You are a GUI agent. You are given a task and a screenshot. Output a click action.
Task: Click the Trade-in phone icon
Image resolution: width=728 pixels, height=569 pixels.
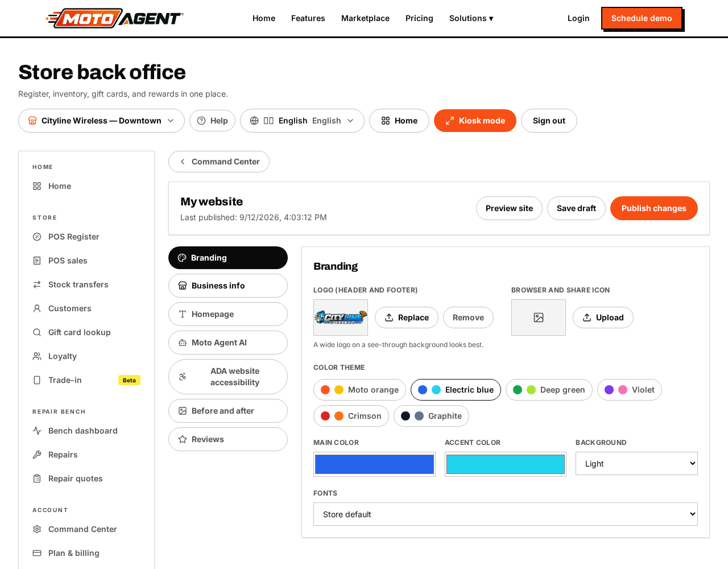pyautogui.click(x=37, y=380)
